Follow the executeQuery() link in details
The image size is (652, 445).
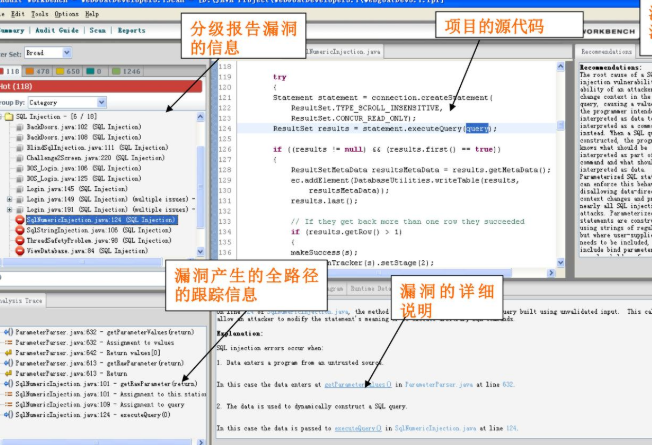coord(358,428)
